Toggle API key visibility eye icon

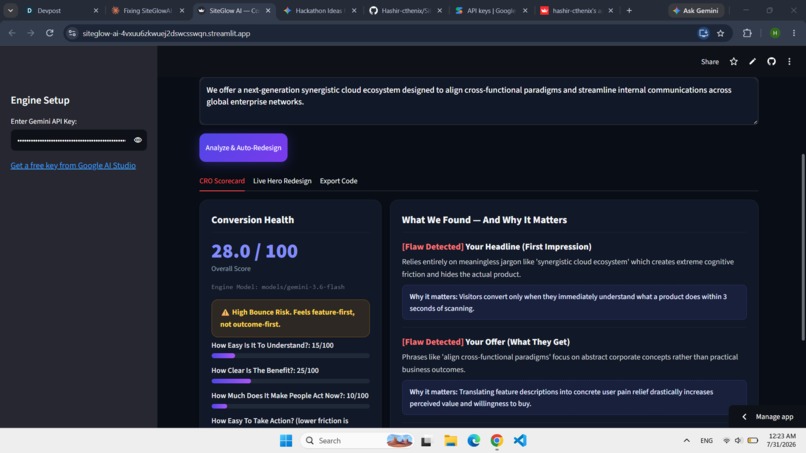point(138,140)
